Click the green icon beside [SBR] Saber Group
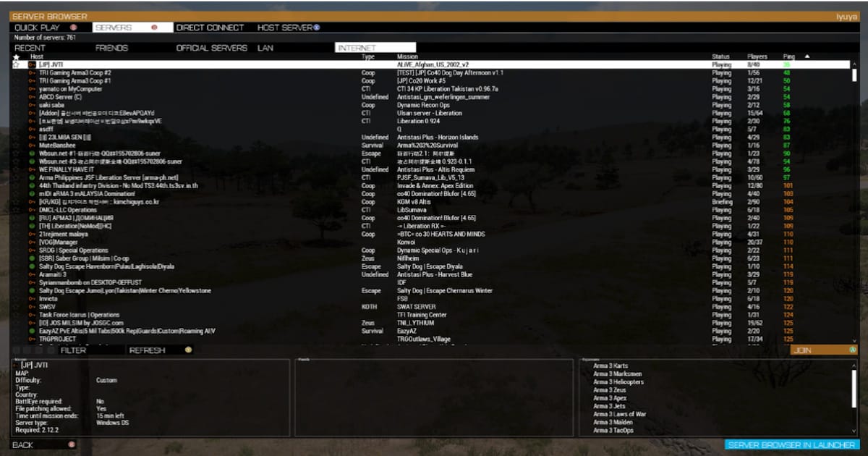This screenshot has width=868, height=456. click(x=32, y=258)
